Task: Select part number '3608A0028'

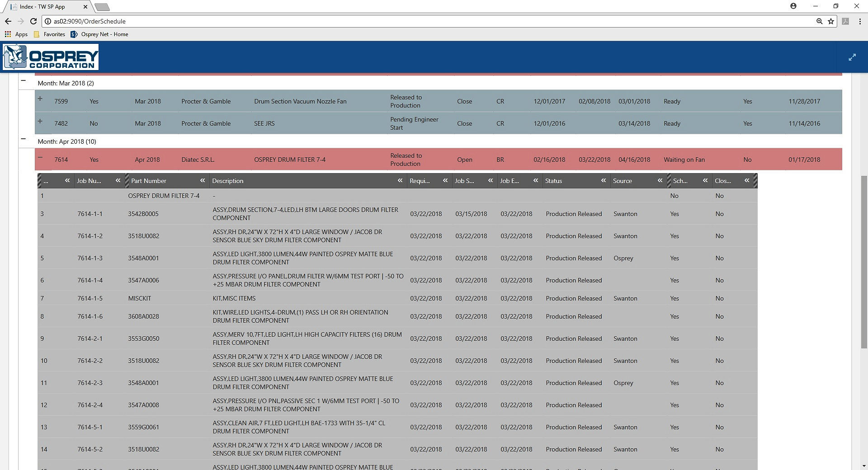Action: [143, 316]
